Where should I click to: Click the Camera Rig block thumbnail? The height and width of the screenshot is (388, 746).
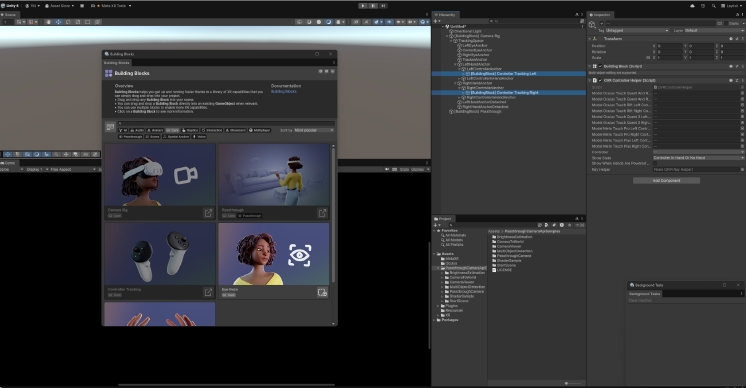[x=160, y=175]
